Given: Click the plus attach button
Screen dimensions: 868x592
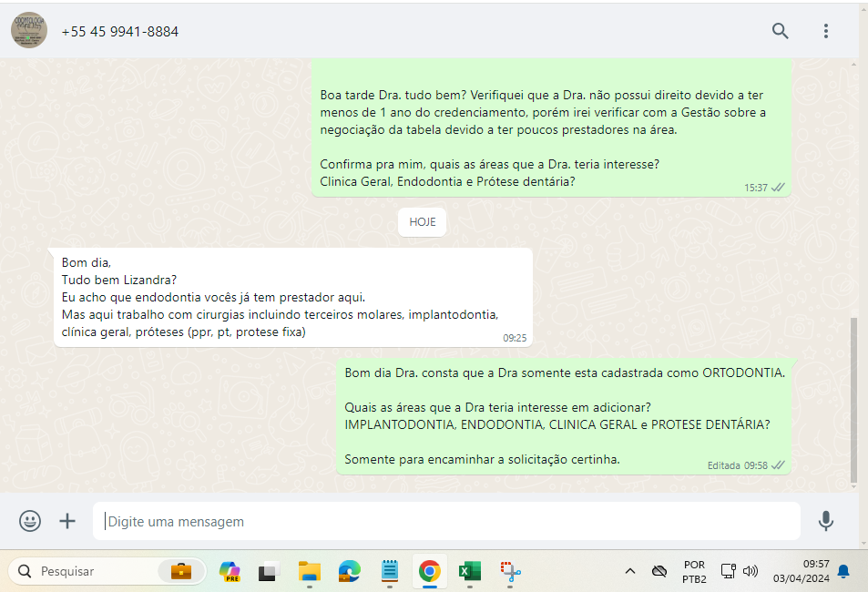Looking at the screenshot, I should [67, 521].
